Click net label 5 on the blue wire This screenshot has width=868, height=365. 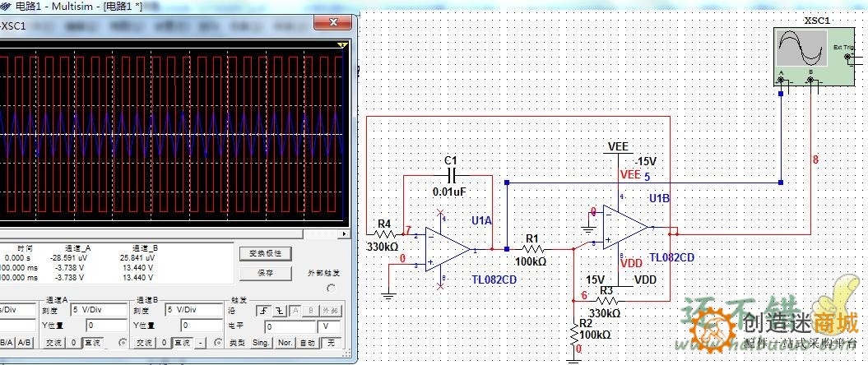tap(648, 177)
